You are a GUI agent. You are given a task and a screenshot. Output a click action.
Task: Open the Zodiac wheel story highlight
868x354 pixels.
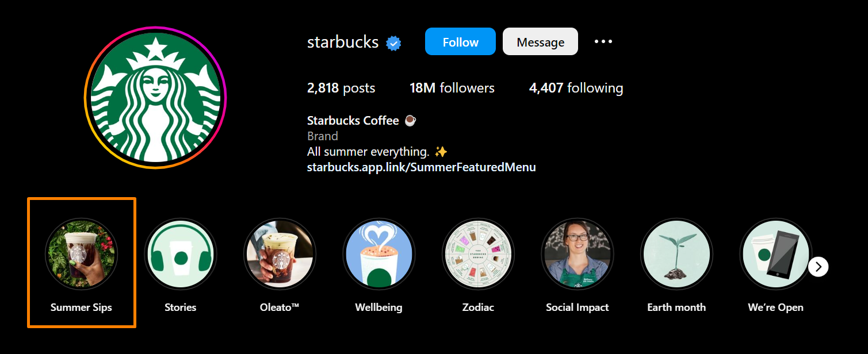478,253
